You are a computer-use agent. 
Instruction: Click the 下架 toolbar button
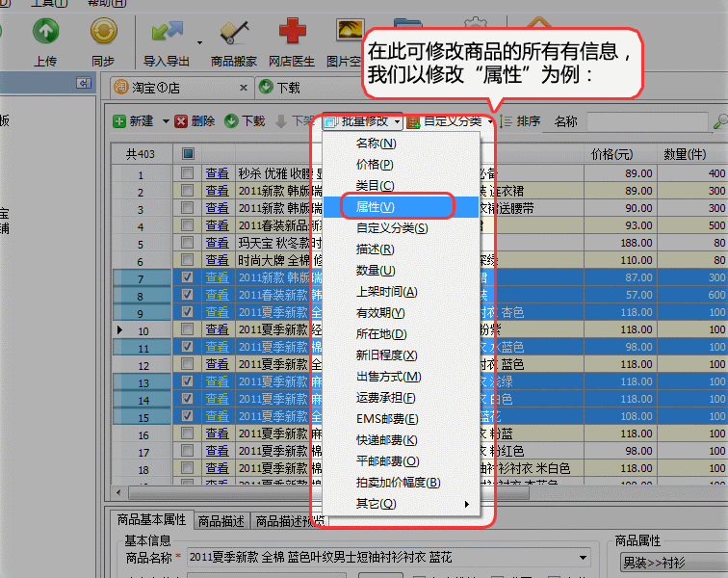click(296, 121)
